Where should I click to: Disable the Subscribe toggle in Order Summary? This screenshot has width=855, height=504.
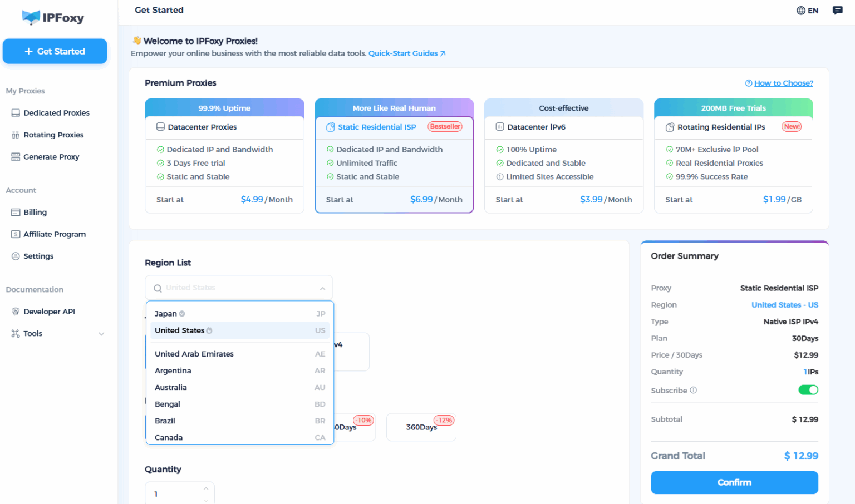click(808, 390)
